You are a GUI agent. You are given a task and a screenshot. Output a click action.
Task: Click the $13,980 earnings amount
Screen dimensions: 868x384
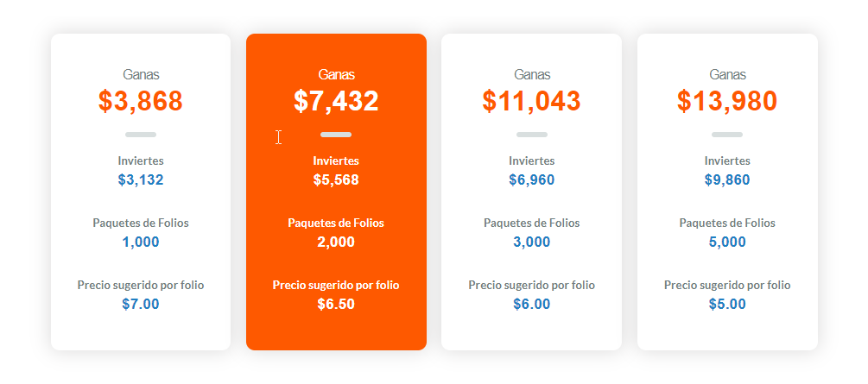tap(727, 101)
